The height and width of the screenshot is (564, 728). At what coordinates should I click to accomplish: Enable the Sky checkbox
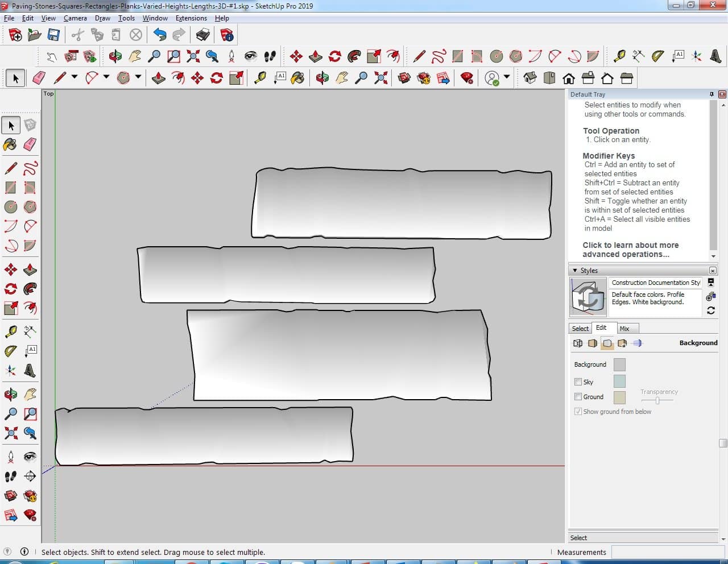coord(578,382)
